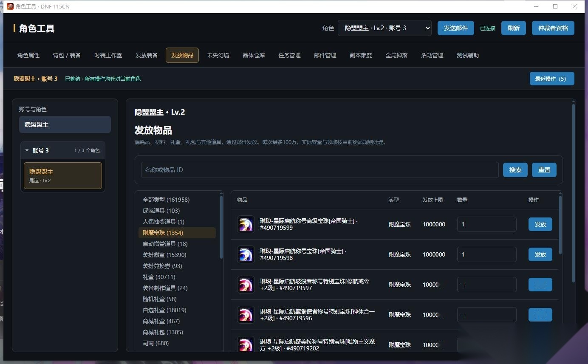Switch to the 角色属性 tab
588x364 pixels.
28,55
